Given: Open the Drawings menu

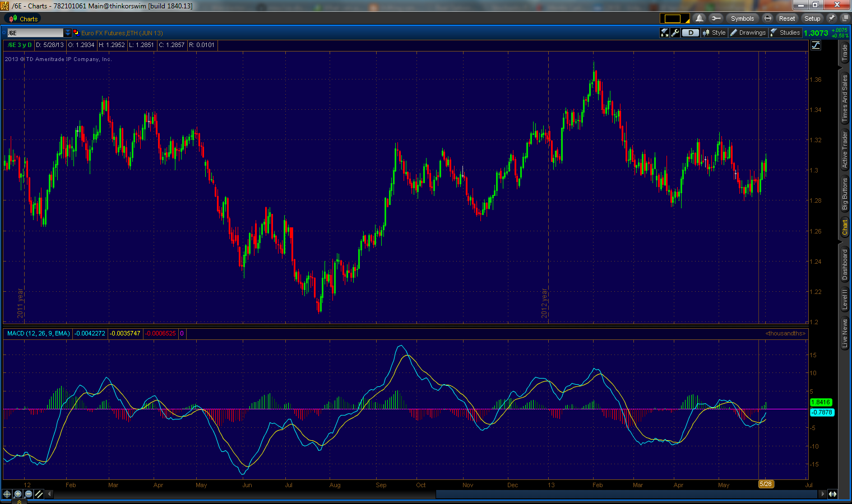Looking at the screenshot, I should (748, 33).
